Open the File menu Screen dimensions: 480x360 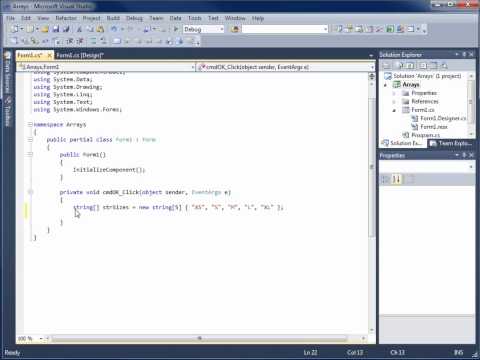[11, 18]
